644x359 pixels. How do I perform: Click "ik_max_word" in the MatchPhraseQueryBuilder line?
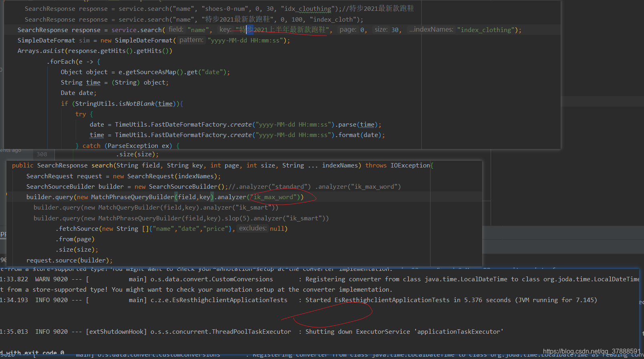tap(275, 197)
